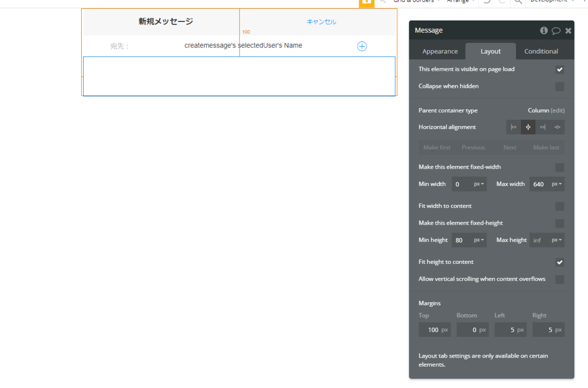
Task: Open Max width unit dropdown
Action: (x=557, y=184)
